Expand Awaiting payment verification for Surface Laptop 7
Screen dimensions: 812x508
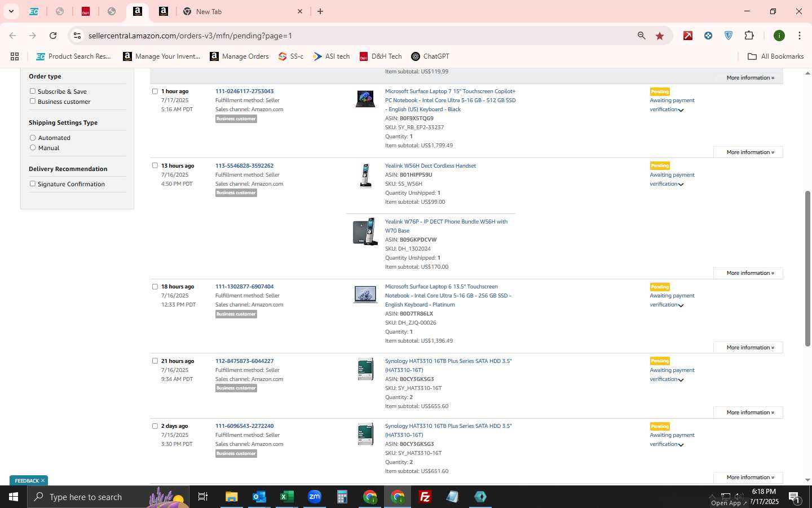coord(672,105)
